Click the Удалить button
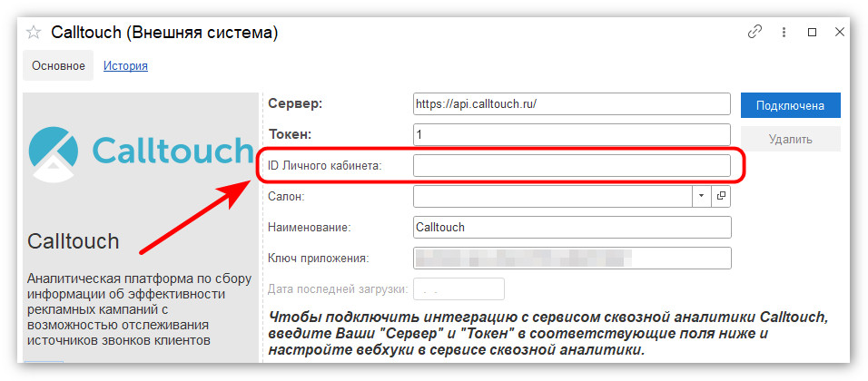This screenshot has width=868, height=381. point(791,139)
